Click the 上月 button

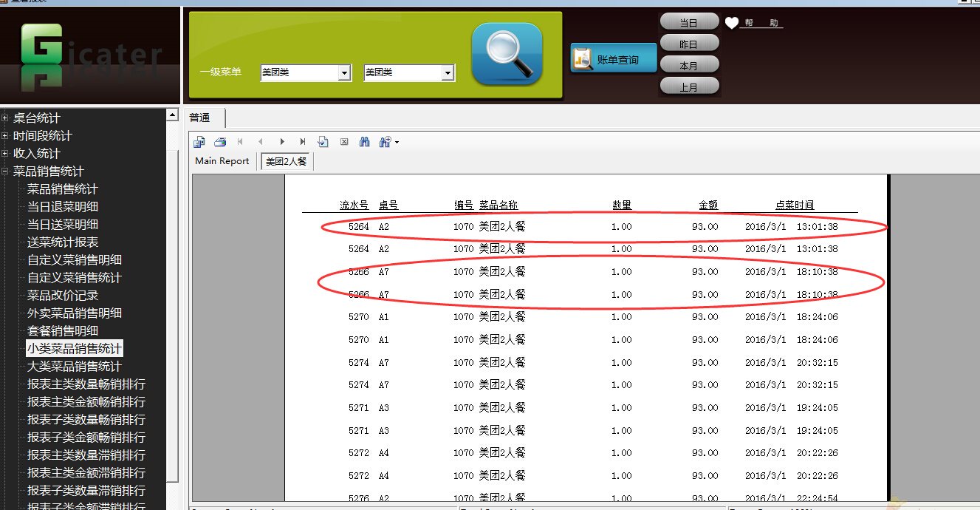(689, 86)
